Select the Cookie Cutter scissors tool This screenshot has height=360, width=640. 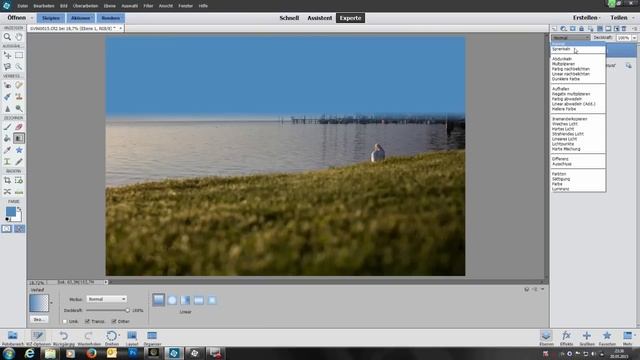7,192
